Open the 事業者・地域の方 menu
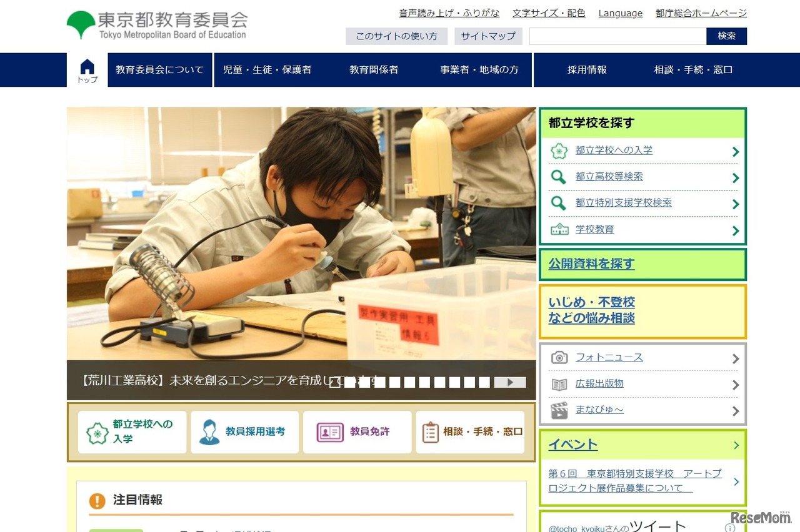800x532 pixels. (479, 70)
